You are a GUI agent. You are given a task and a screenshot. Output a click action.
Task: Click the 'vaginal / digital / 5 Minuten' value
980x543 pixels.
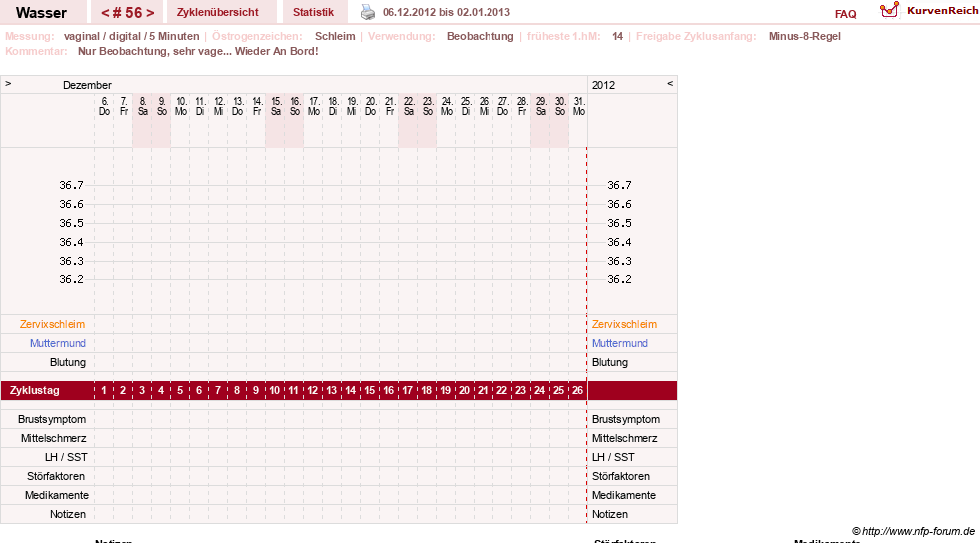[x=131, y=36]
